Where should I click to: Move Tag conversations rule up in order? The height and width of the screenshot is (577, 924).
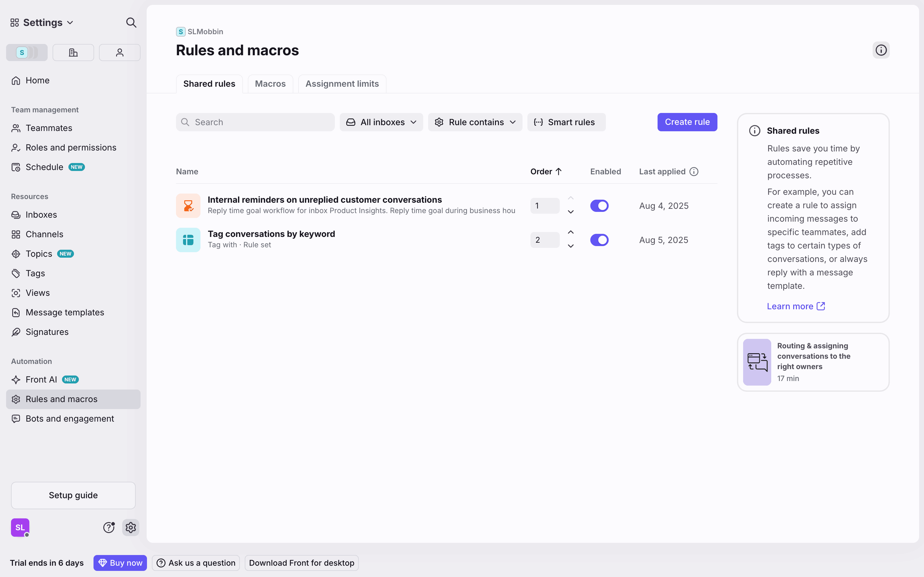[570, 232]
